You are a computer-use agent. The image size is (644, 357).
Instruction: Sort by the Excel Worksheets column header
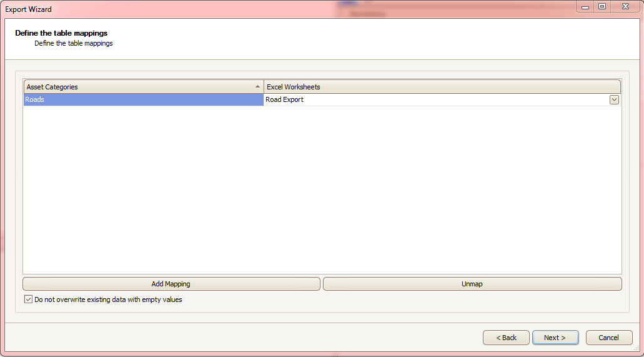click(442, 87)
